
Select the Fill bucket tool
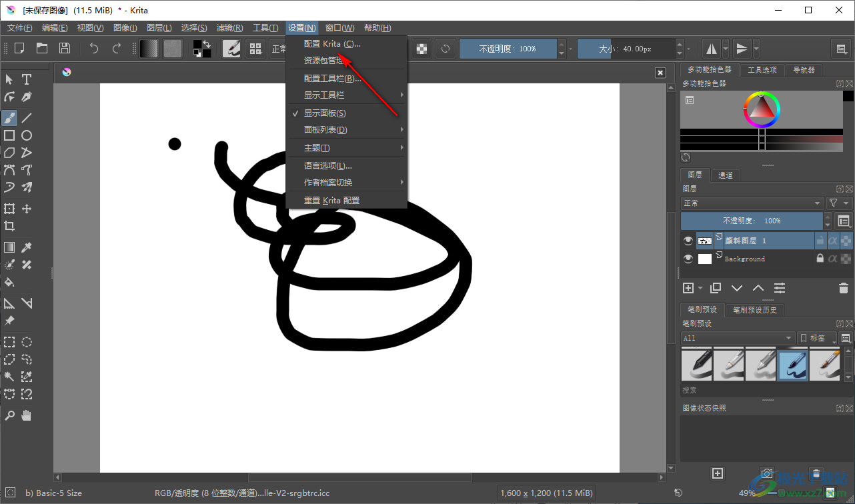pyautogui.click(x=9, y=282)
